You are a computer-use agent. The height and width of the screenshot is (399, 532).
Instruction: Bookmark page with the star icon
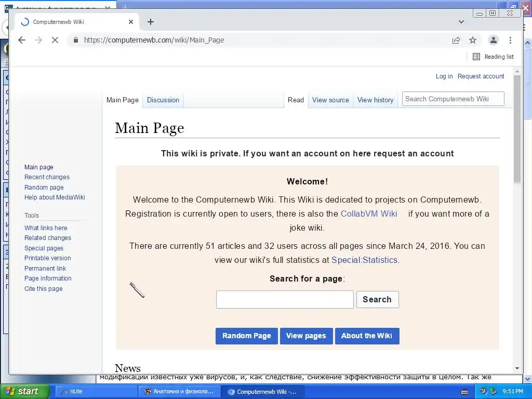click(x=473, y=40)
